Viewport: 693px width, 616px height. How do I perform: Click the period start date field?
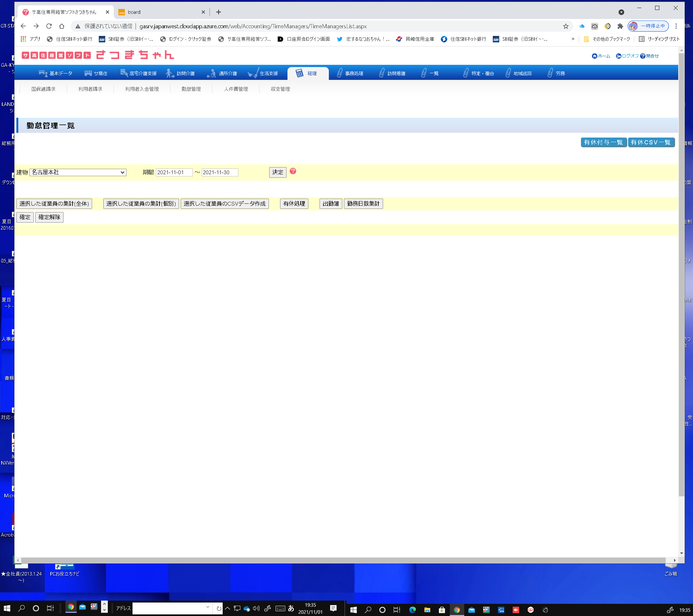[174, 172]
